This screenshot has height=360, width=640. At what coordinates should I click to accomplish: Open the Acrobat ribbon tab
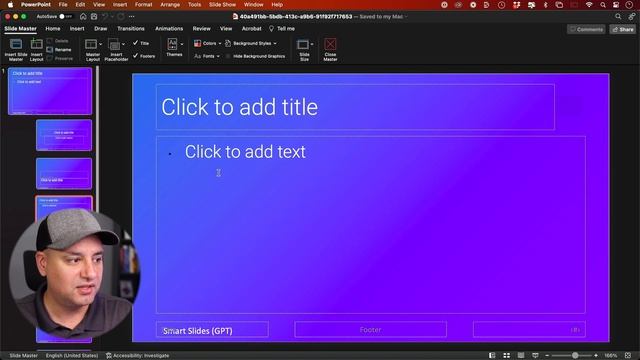(x=251, y=29)
